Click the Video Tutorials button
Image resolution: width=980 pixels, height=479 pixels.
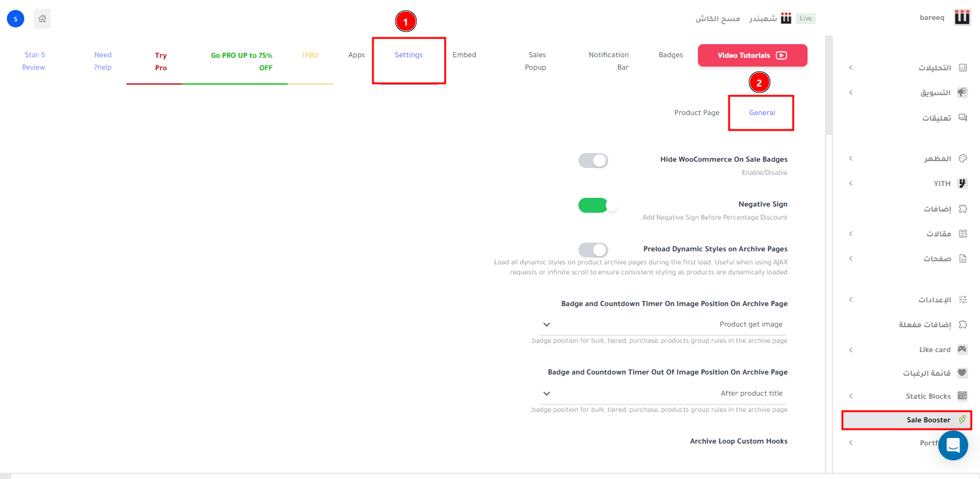(x=752, y=55)
